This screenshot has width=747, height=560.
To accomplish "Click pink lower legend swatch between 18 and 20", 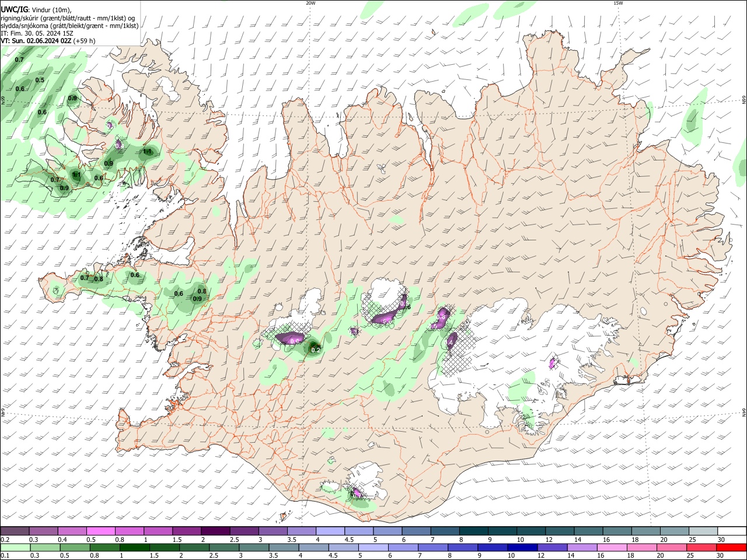I will [641, 547].
